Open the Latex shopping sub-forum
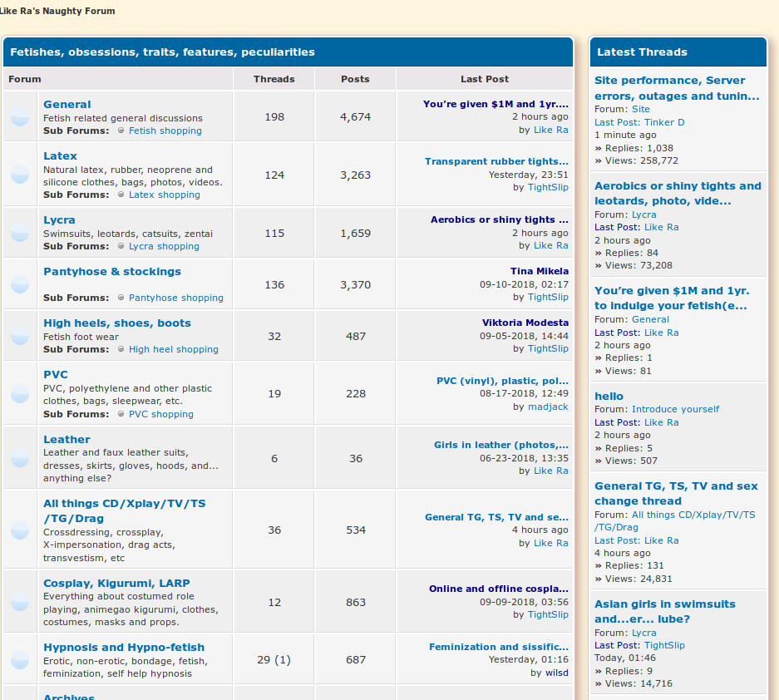779x700 pixels. click(165, 195)
